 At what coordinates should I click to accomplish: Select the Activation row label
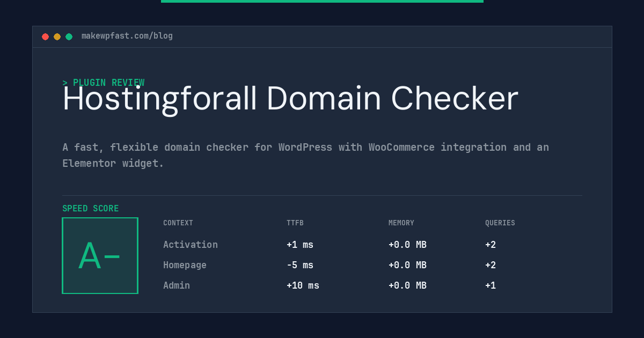pyautogui.click(x=191, y=245)
